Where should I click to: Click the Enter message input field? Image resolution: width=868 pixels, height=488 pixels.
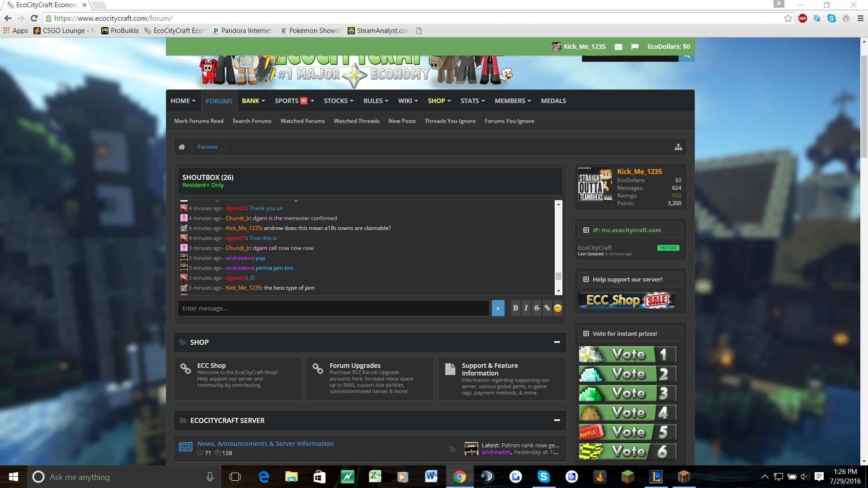coord(334,308)
